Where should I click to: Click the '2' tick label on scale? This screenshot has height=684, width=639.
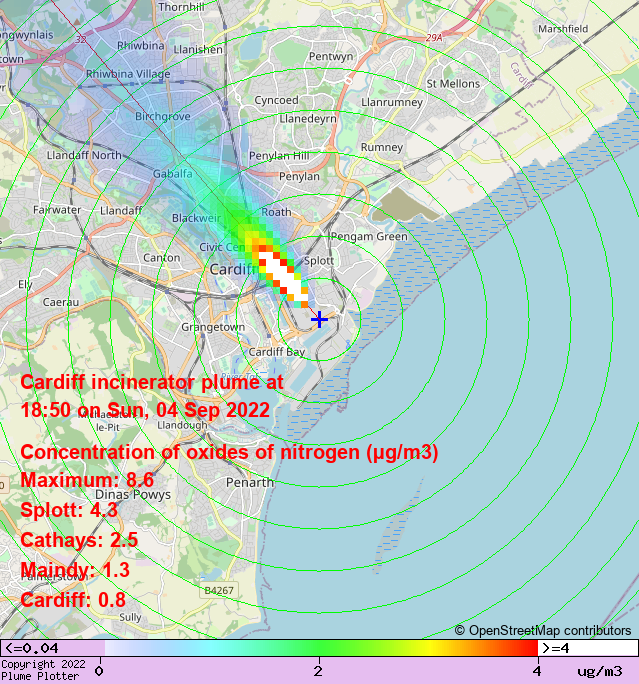[x=318, y=671]
